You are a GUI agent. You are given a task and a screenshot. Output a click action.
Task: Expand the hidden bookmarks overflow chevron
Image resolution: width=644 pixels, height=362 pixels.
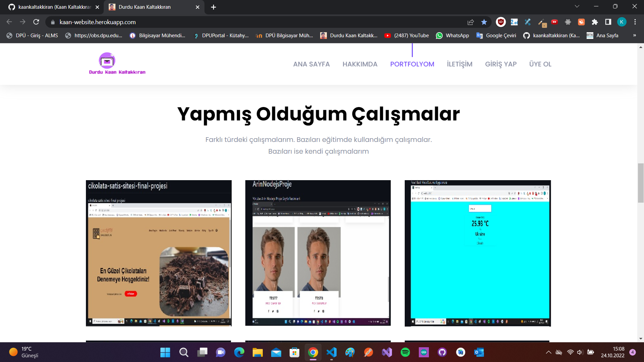[x=634, y=35]
